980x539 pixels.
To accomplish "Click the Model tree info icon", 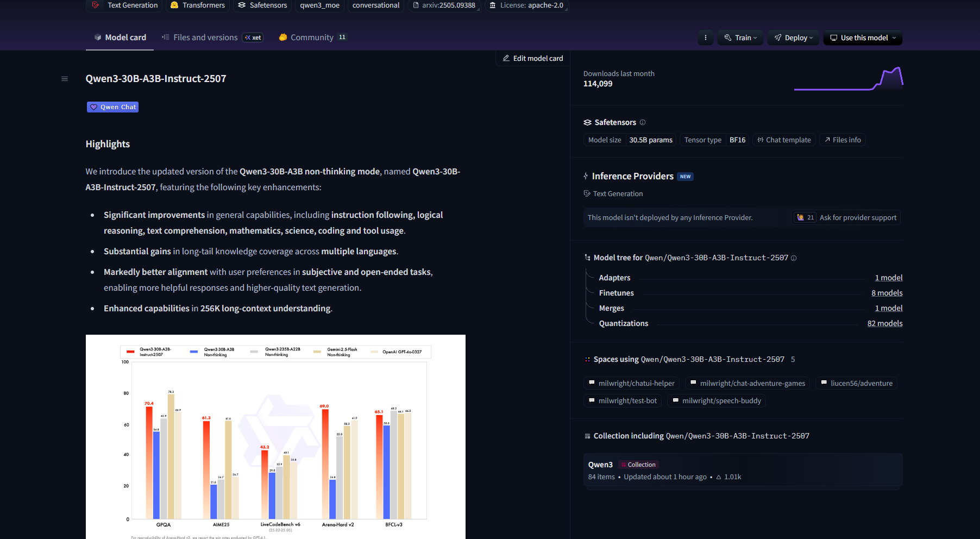I will coord(794,258).
